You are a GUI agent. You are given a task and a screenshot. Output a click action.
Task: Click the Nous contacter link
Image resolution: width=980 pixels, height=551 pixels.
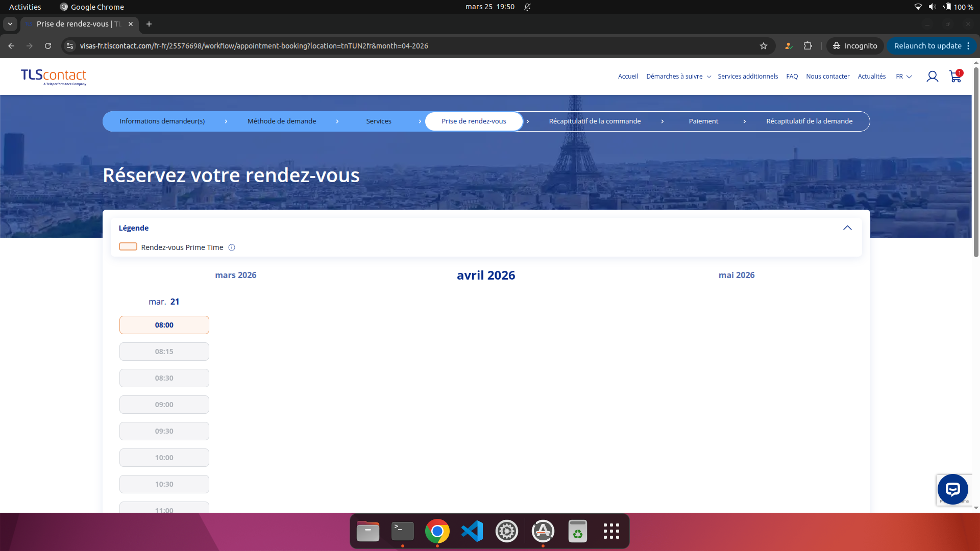tap(827, 76)
